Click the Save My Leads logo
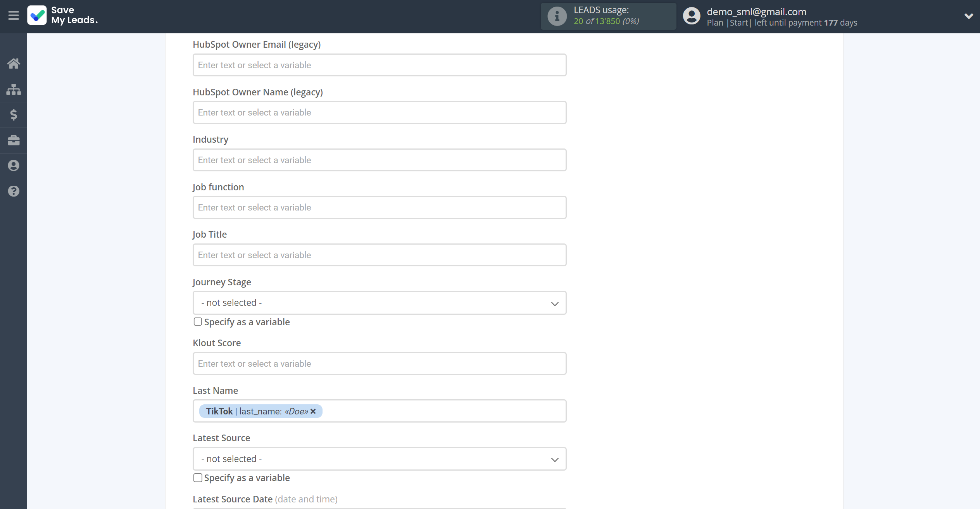The image size is (980, 509). click(x=62, y=16)
